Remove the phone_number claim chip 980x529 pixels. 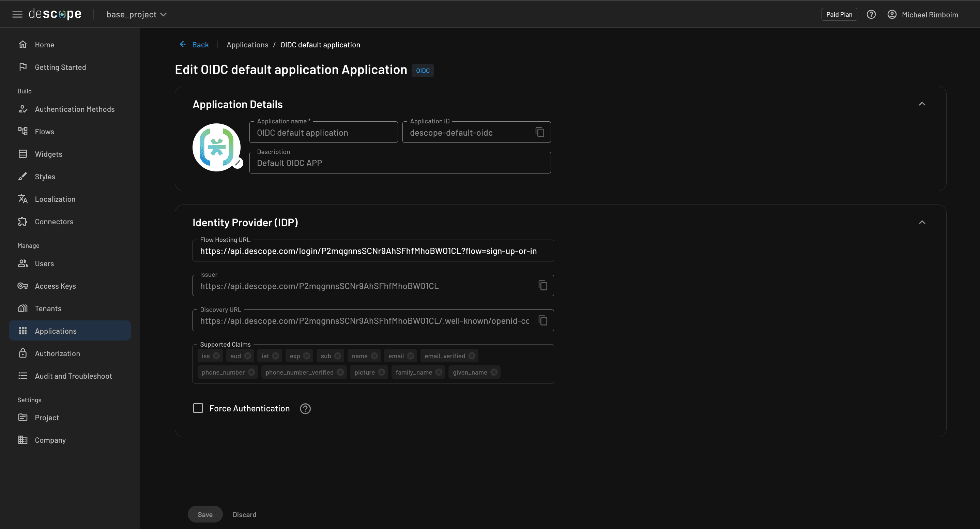251,372
